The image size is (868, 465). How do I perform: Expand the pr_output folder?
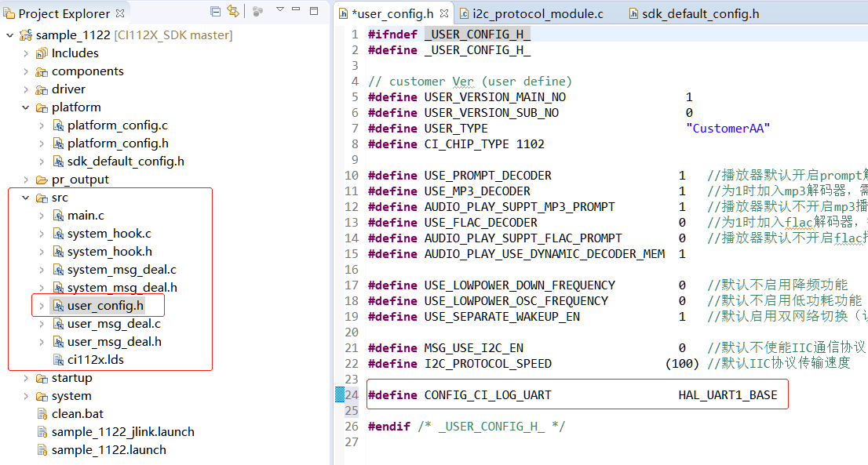25,180
